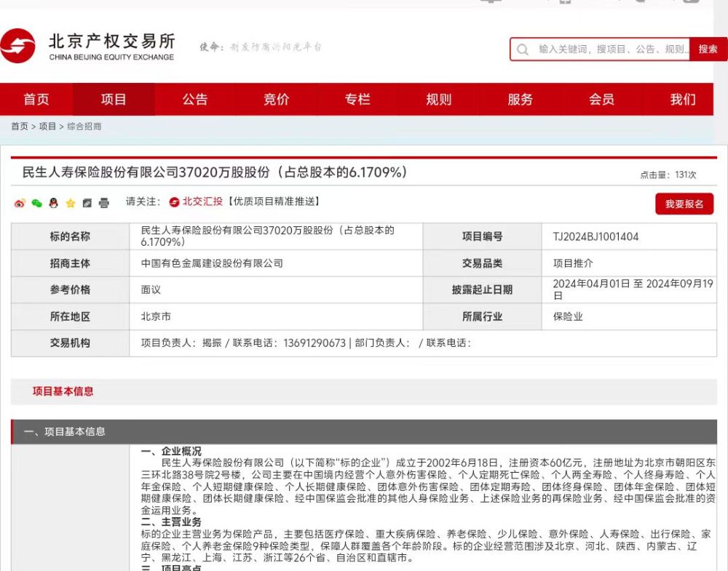Click the 二、主营业务 heading
The width and height of the screenshot is (728, 571).
(x=171, y=522)
